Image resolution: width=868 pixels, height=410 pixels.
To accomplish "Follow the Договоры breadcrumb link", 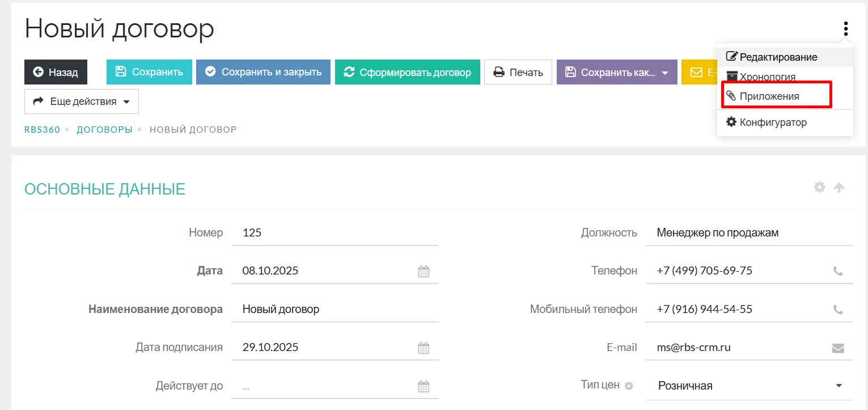I will click(104, 130).
